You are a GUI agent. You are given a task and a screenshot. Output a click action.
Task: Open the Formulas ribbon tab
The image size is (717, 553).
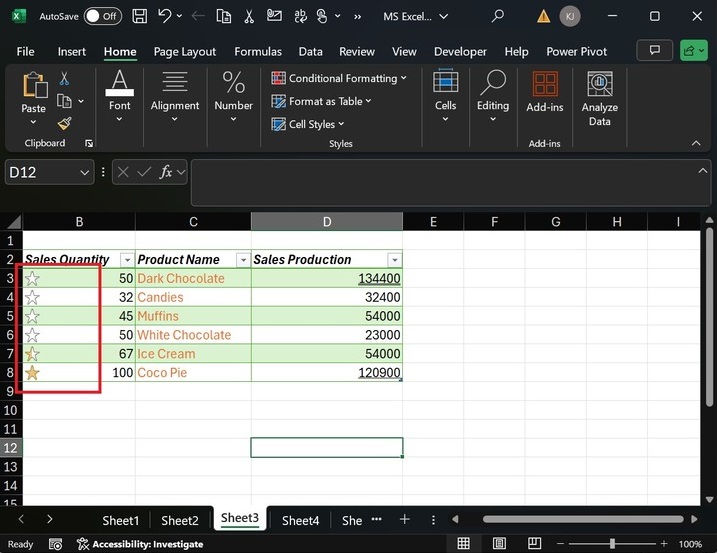[258, 51]
